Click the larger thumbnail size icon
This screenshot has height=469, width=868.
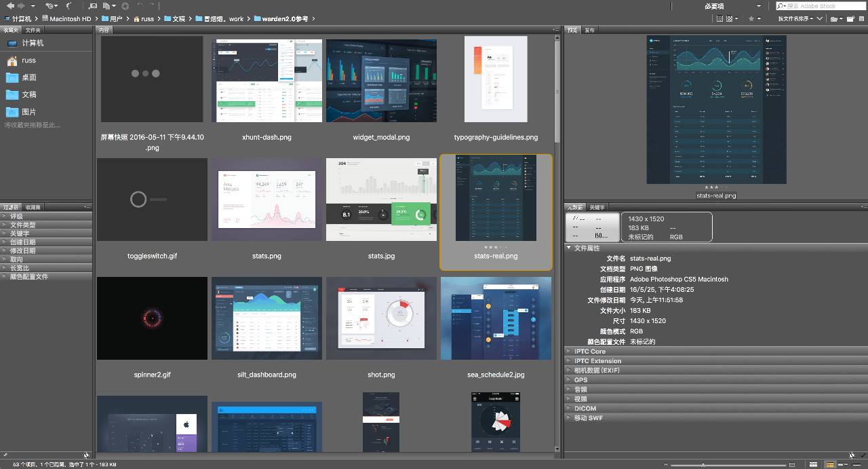(x=792, y=465)
